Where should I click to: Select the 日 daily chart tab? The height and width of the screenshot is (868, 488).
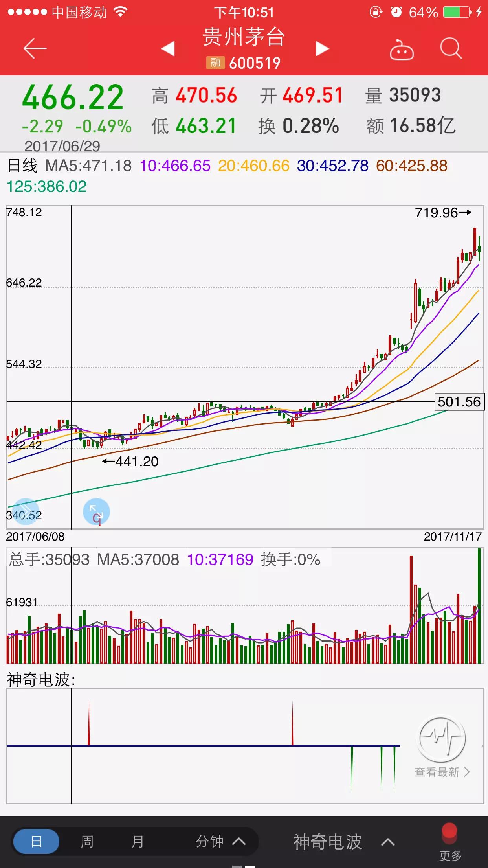(x=36, y=842)
